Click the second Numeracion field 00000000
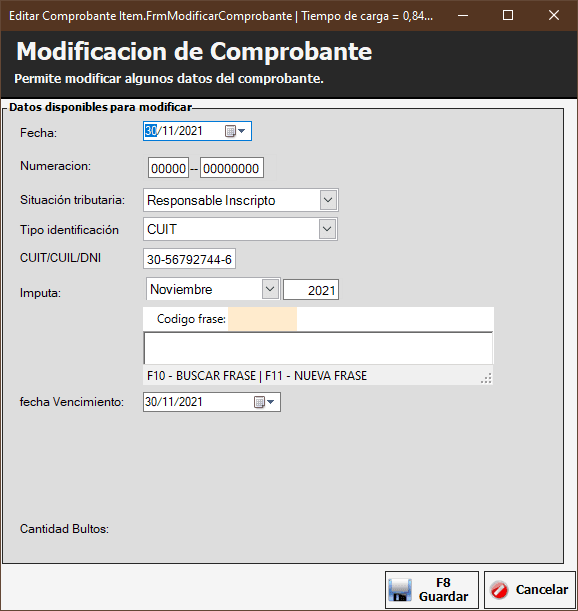This screenshot has width=578, height=611. 232,168
